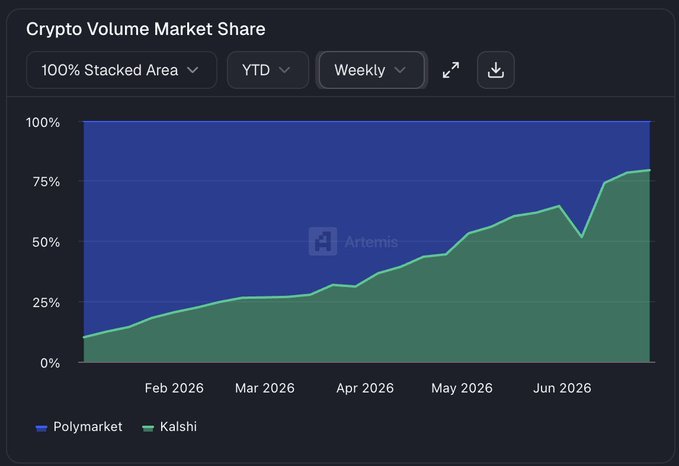Click the Mar 2026 axis label
The height and width of the screenshot is (466, 679).
click(265, 388)
